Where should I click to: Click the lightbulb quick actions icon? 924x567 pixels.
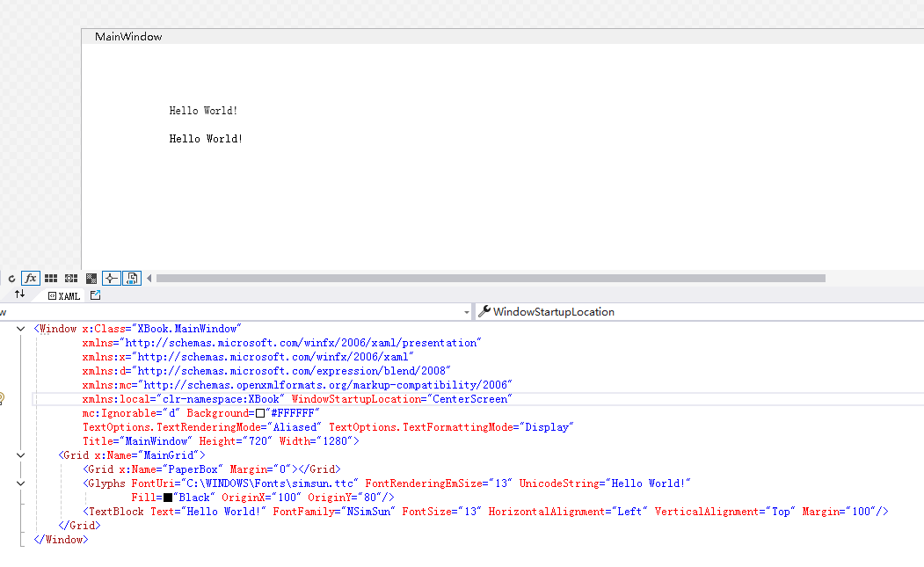coord(2,399)
